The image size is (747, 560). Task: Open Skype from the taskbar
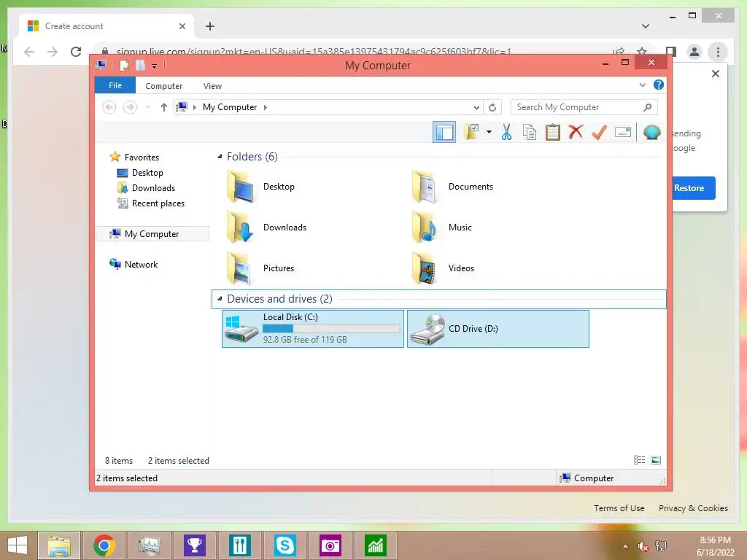(285, 545)
